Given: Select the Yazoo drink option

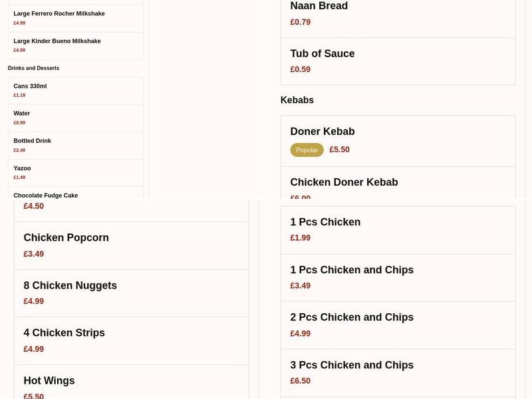Looking at the screenshot, I should click(x=22, y=168).
